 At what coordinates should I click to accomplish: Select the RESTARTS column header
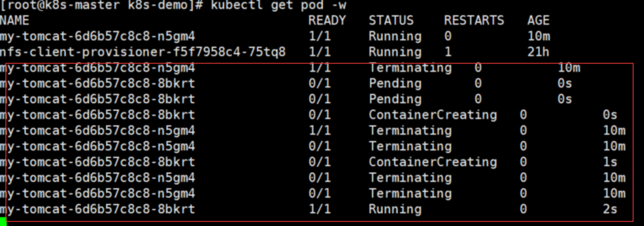pyautogui.click(x=474, y=21)
